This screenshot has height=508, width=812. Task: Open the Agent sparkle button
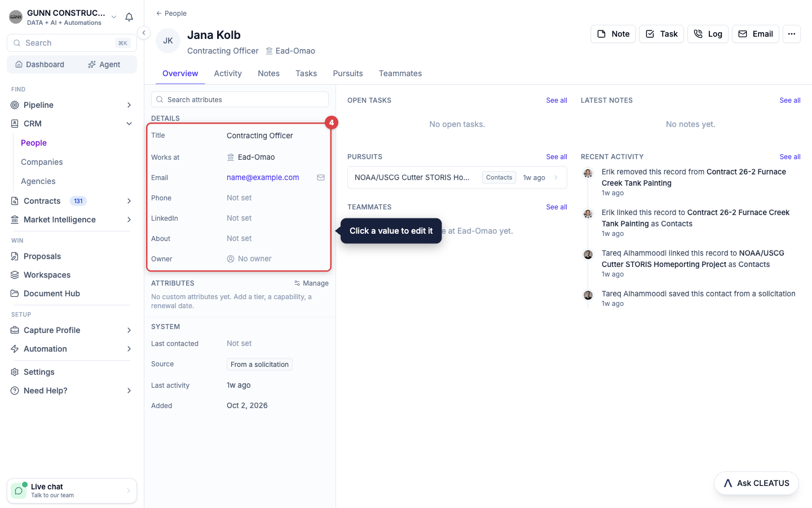pos(104,64)
